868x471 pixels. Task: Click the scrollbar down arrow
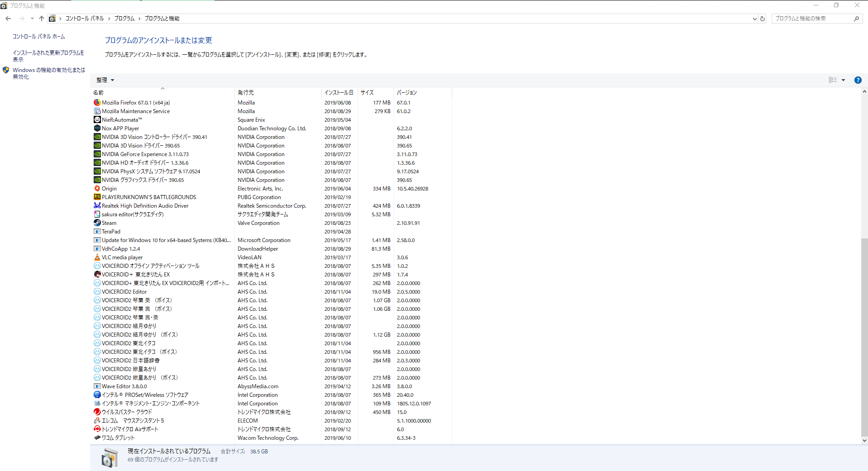tap(864, 440)
